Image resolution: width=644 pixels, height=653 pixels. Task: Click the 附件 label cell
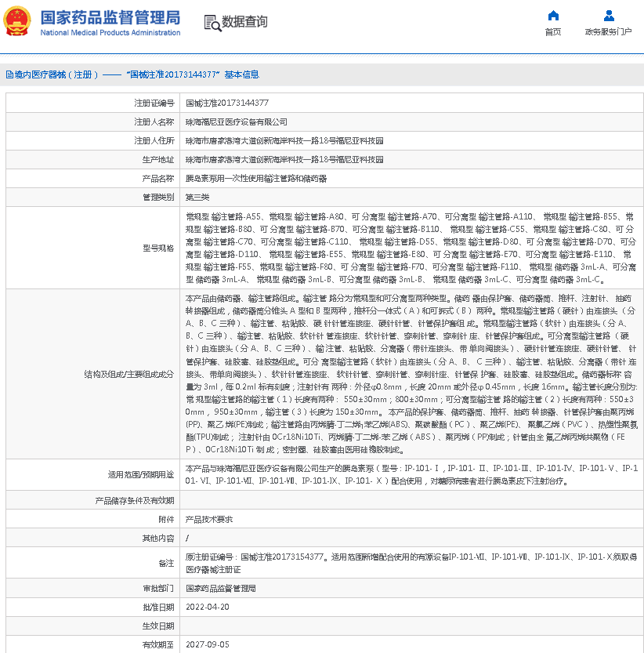click(92, 519)
